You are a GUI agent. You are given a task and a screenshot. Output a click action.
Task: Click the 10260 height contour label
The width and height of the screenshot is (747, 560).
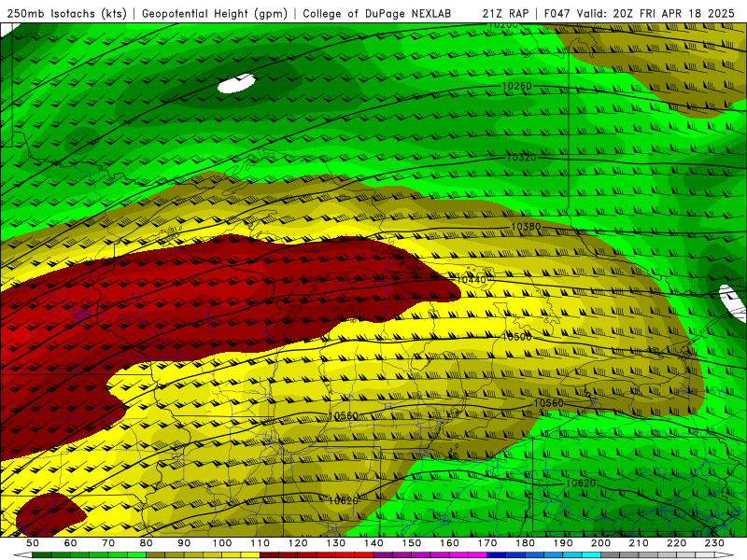(x=517, y=86)
